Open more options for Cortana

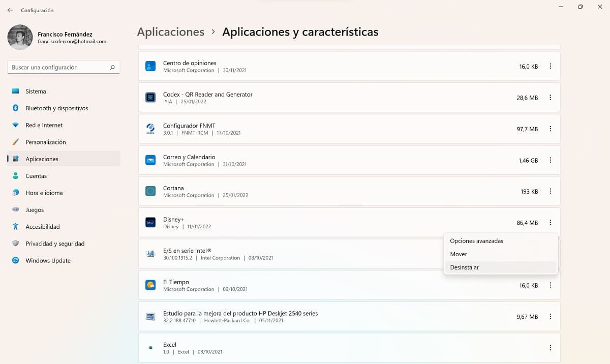(550, 191)
